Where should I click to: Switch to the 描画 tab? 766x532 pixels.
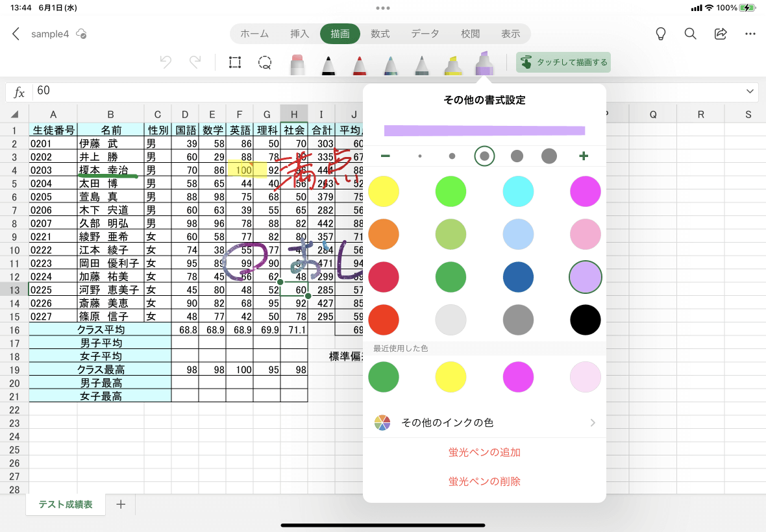[340, 34]
